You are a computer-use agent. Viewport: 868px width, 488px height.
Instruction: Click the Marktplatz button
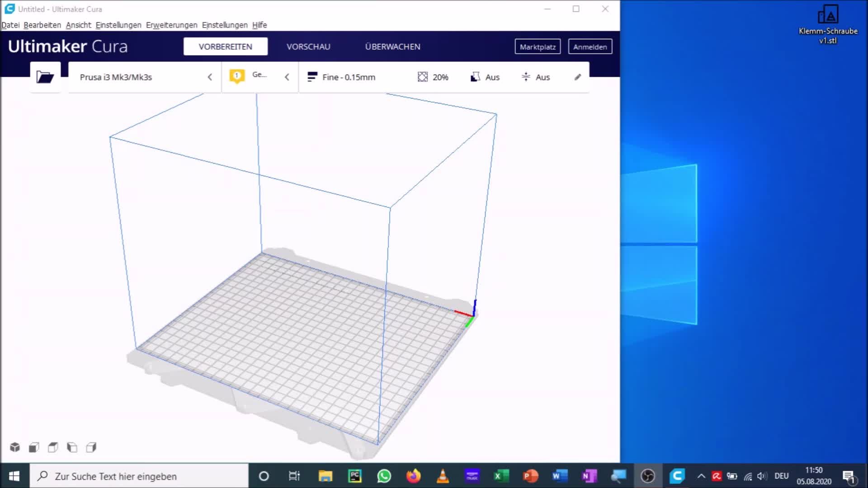coord(538,47)
